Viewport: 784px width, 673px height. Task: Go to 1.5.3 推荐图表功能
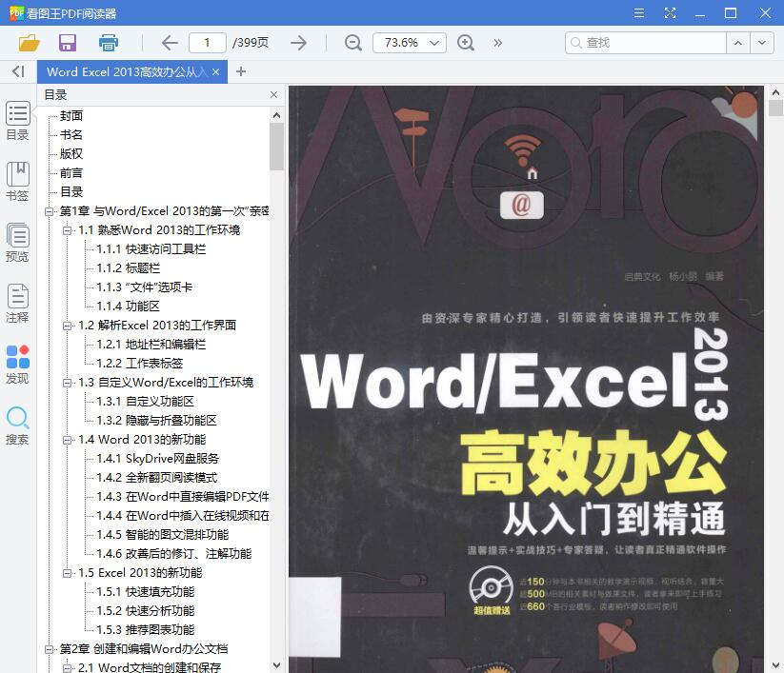[145, 630]
